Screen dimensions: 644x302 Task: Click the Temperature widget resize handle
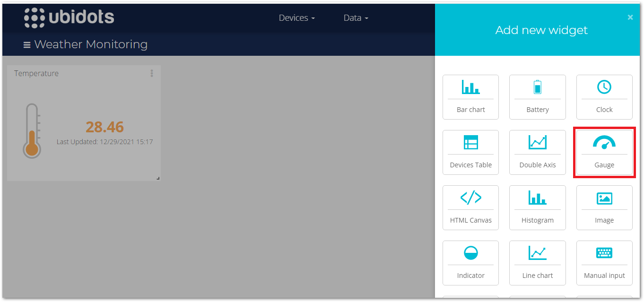coord(158,178)
